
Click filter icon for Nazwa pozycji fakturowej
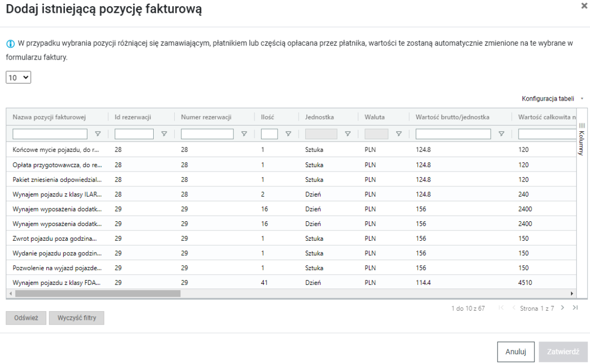click(x=98, y=134)
